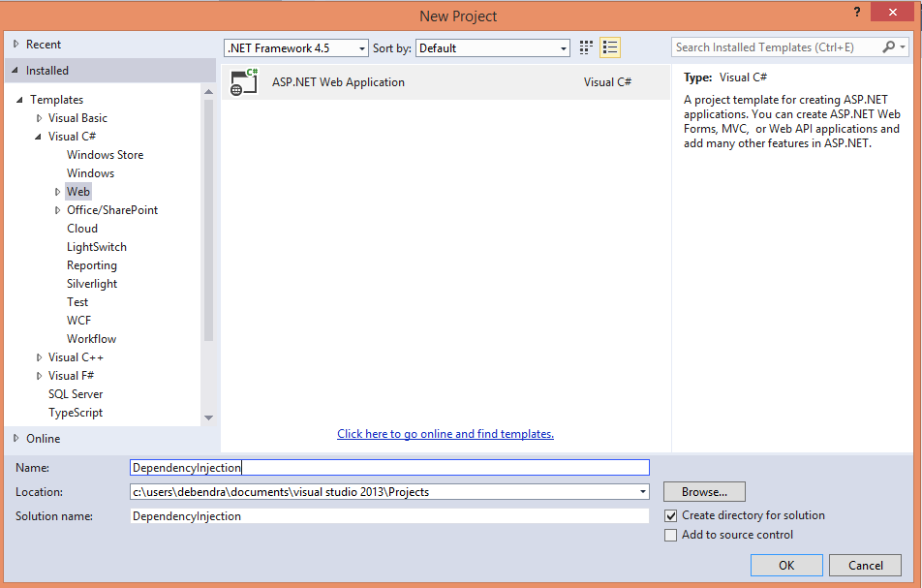Viewport: 922px width, 588px height.
Task: Follow the go online and find templates link
Action: [446, 434]
